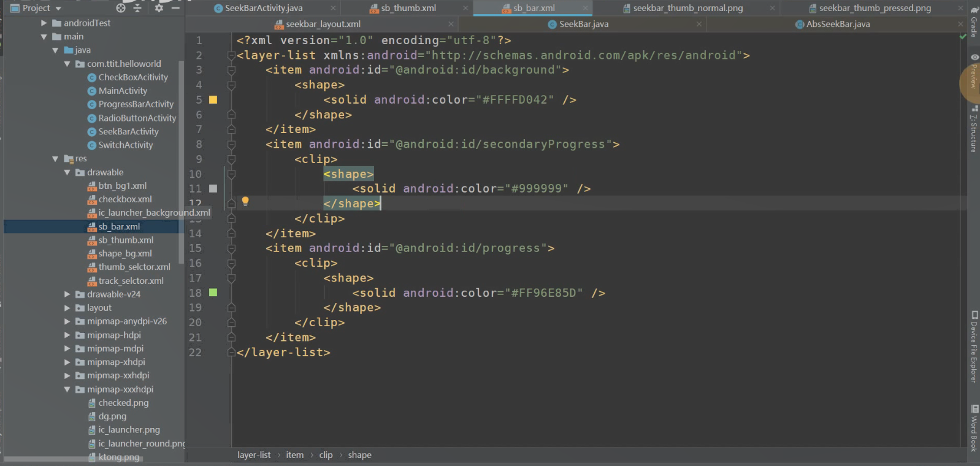Fold the progress item at line 15
Viewport: 980px width, 466px height.
(x=231, y=248)
